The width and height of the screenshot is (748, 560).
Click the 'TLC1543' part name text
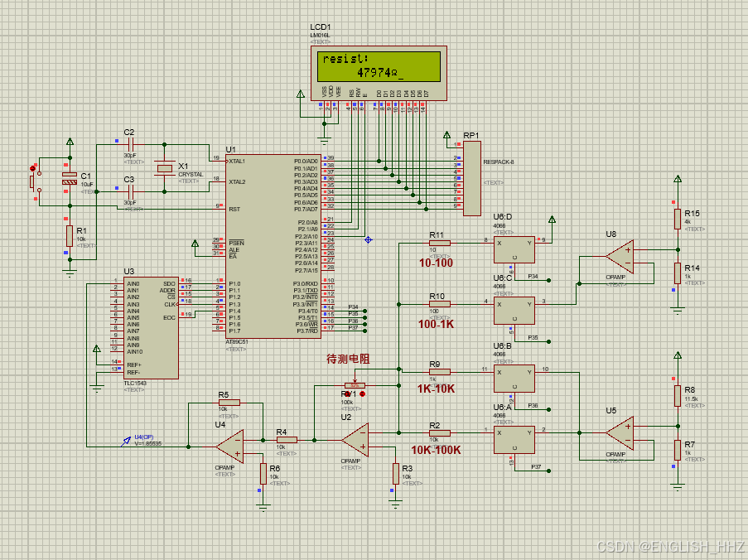tap(135, 383)
